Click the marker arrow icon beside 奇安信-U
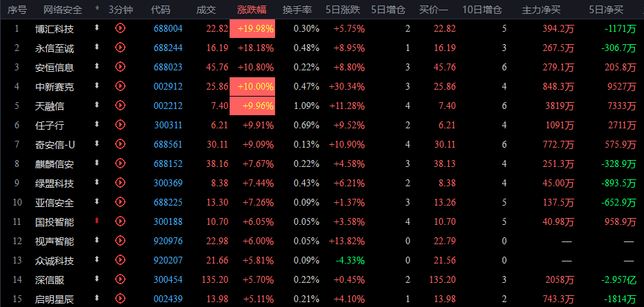 coord(97,143)
